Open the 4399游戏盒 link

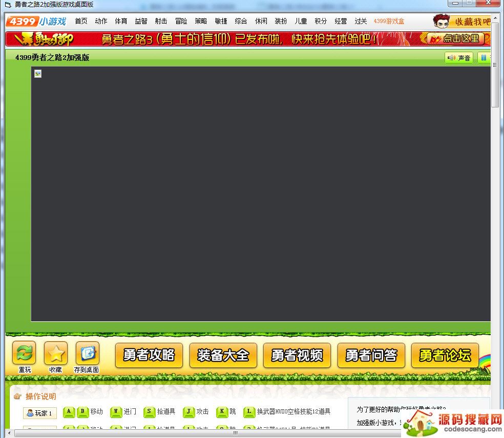pos(389,21)
